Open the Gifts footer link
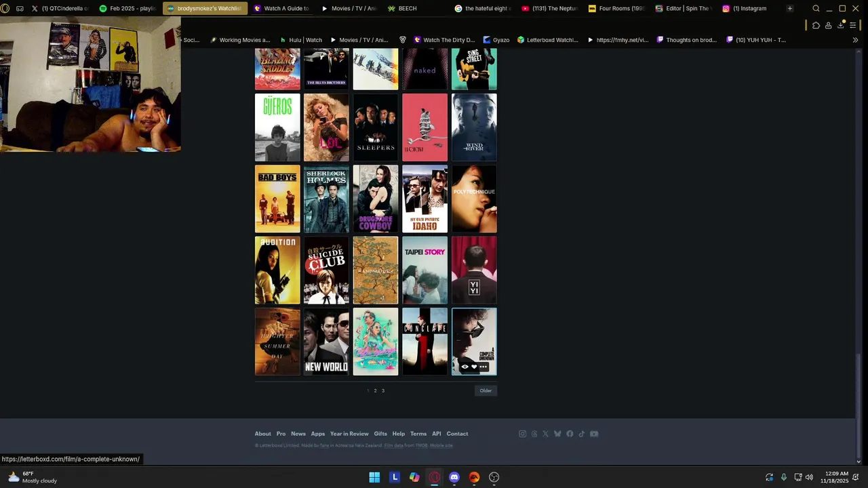This screenshot has height=488, width=868. click(380, 434)
